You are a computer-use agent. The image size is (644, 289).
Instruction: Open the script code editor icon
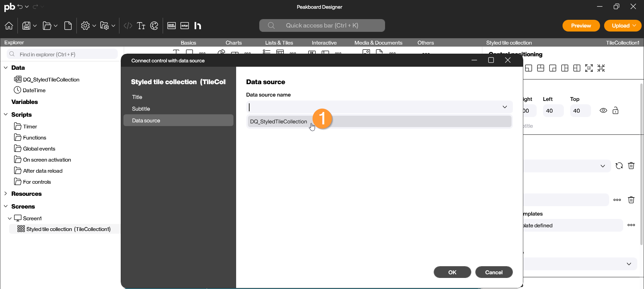tap(128, 26)
